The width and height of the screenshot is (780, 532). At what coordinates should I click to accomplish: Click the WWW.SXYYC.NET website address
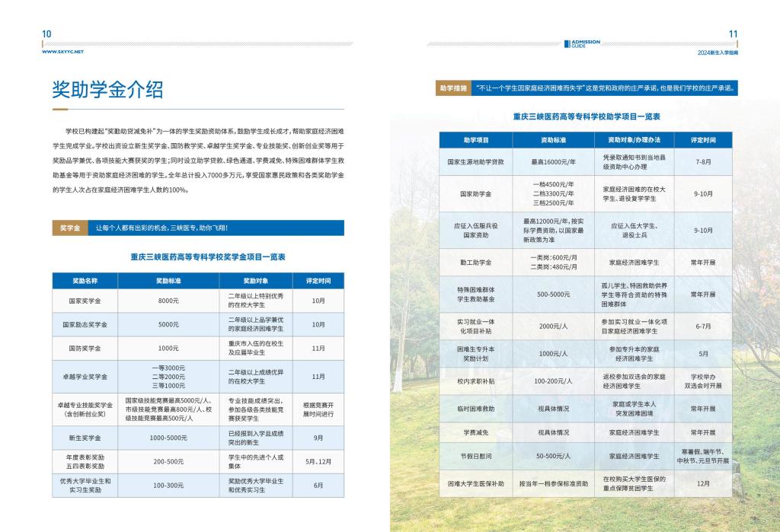coord(62,52)
